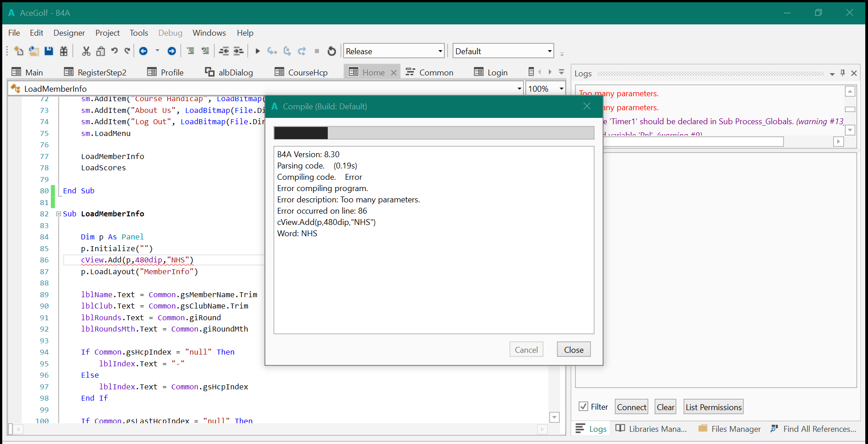Screen dimensions: 868x444
Task: Click the New file toolbar icon
Action: click(19, 51)
